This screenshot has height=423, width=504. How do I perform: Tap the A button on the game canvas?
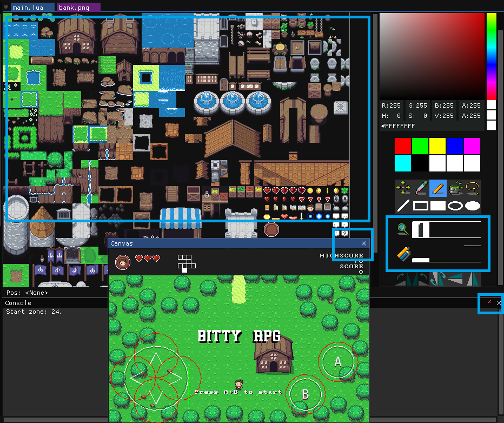coord(337,362)
